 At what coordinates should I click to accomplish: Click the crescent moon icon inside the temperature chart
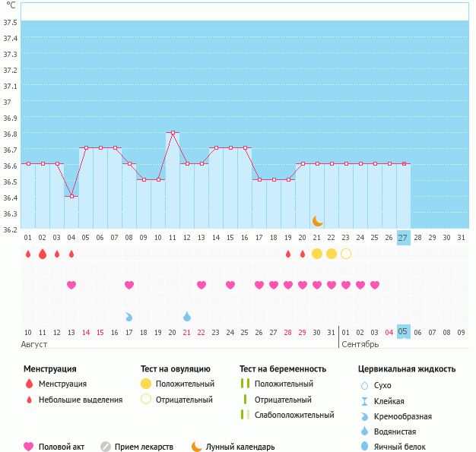click(317, 221)
